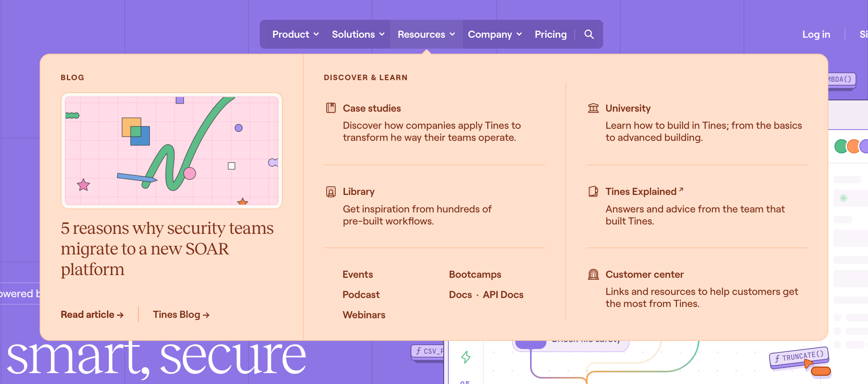Viewport: 868px width, 384px height.
Task: Click the search magnifier icon
Action: 589,34
